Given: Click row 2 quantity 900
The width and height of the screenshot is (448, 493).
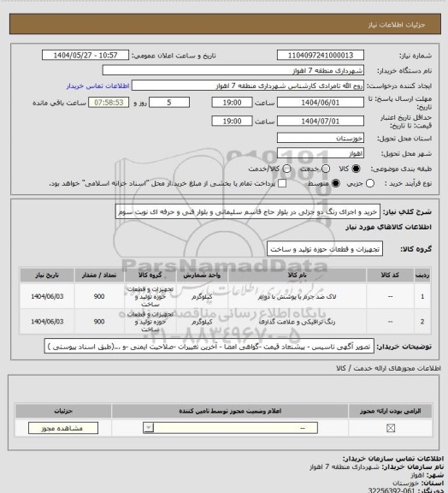Looking at the screenshot, I should (99, 322).
